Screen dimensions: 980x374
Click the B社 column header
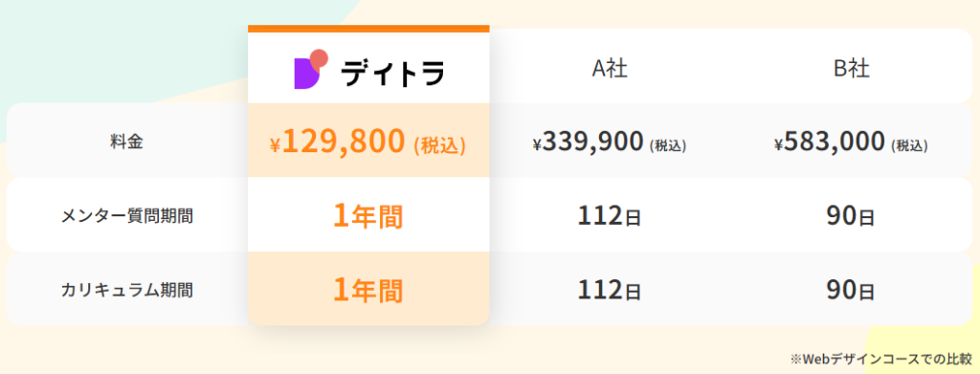[x=851, y=69]
